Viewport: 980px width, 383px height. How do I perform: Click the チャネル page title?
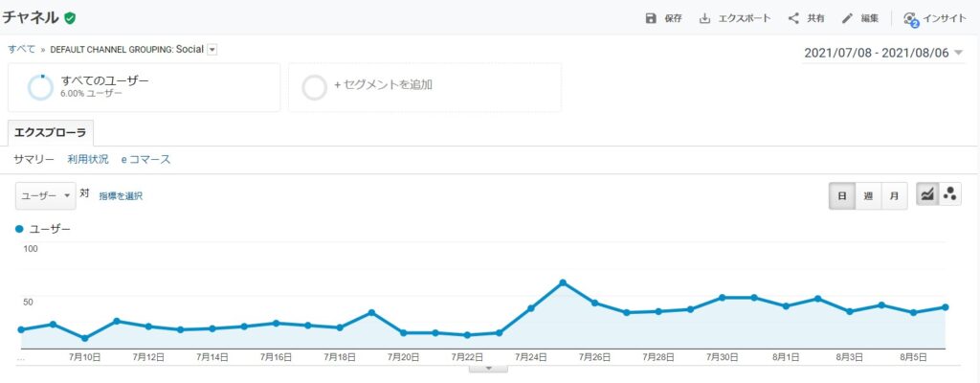pyautogui.click(x=31, y=17)
